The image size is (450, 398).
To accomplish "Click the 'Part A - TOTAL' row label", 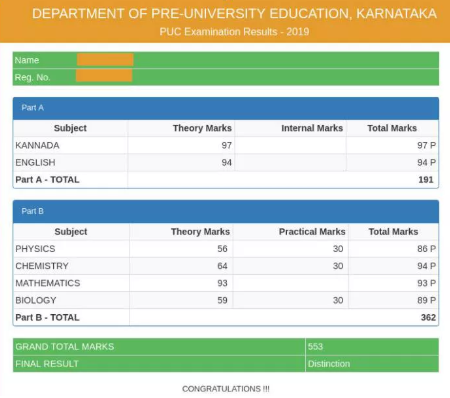I will [x=47, y=180].
